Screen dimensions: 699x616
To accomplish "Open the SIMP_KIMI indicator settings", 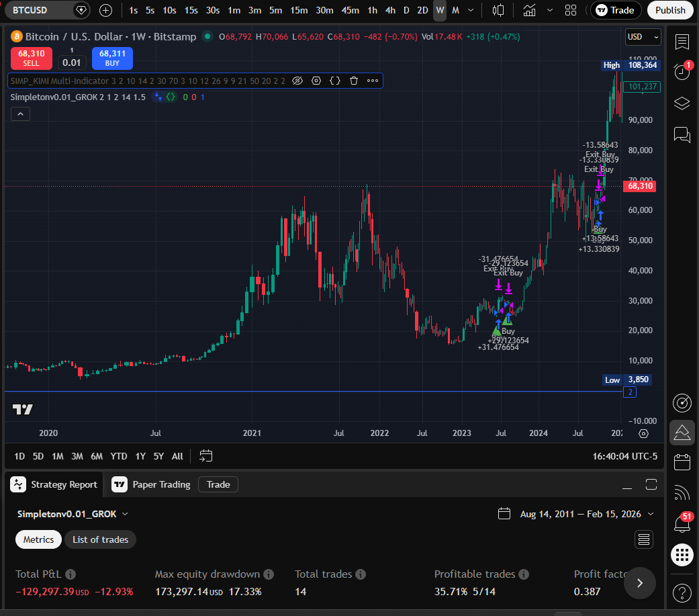I will pos(316,81).
